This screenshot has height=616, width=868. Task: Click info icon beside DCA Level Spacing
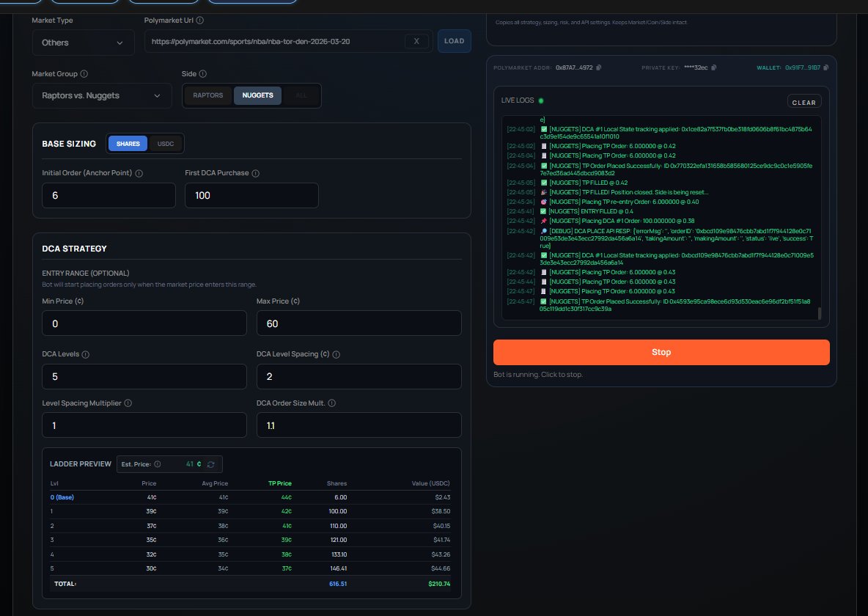pos(336,354)
